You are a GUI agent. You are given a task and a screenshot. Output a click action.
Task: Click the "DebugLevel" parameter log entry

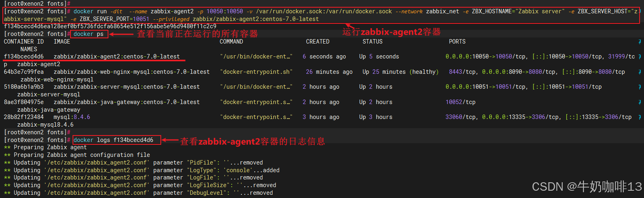(138, 193)
